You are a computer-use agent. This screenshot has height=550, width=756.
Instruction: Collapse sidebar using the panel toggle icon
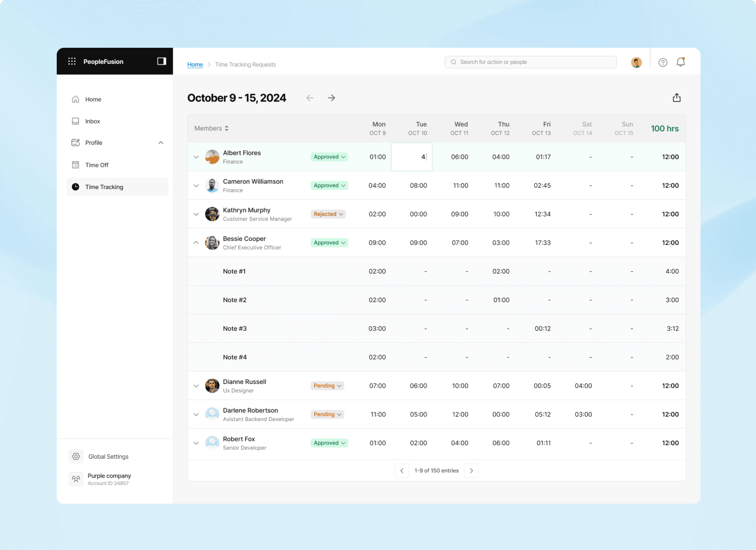pyautogui.click(x=162, y=61)
